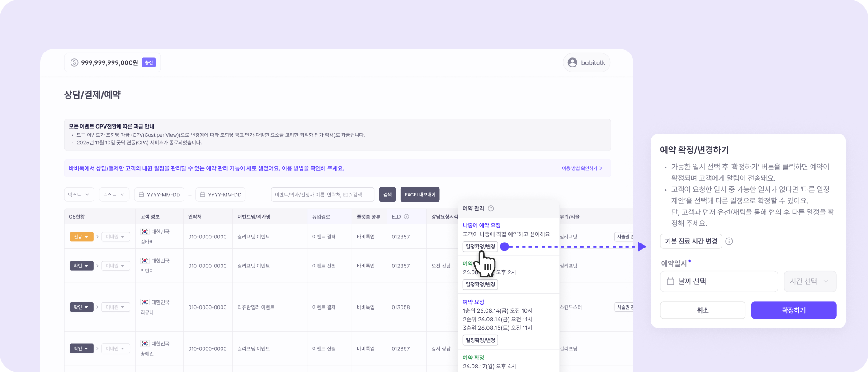Click the chevron arrow after 이용 방법 확인하기

(601, 168)
